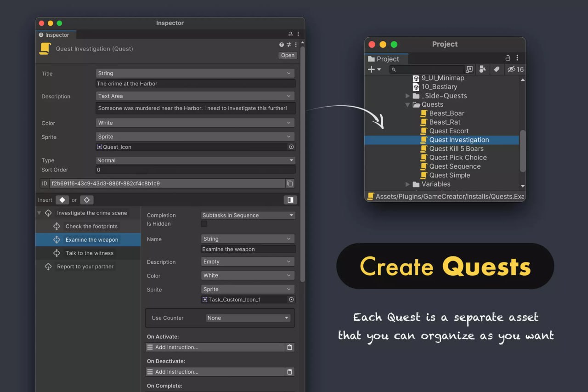This screenshot has height=392, width=588.
Task: Click the copy icon next to On Activate instructions
Action: pos(289,347)
